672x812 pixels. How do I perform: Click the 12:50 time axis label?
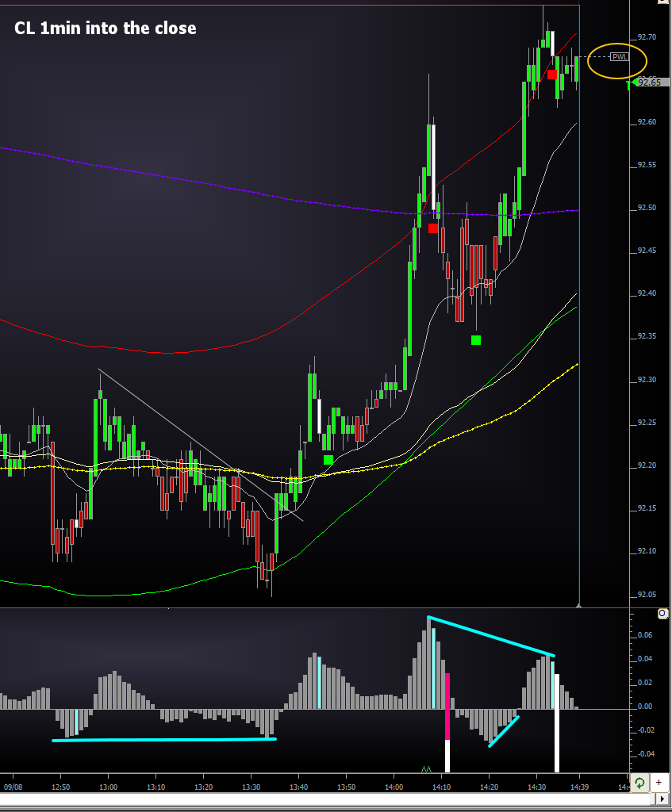coord(60,787)
